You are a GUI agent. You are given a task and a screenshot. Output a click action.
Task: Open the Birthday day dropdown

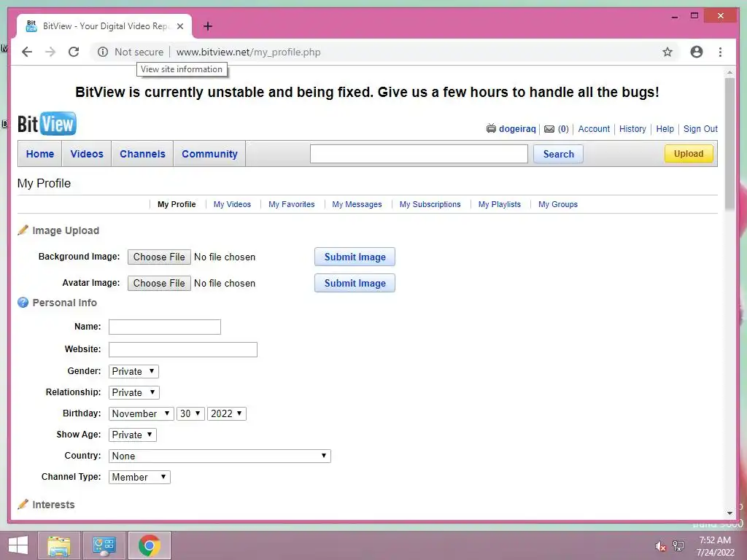click(190, 413)
